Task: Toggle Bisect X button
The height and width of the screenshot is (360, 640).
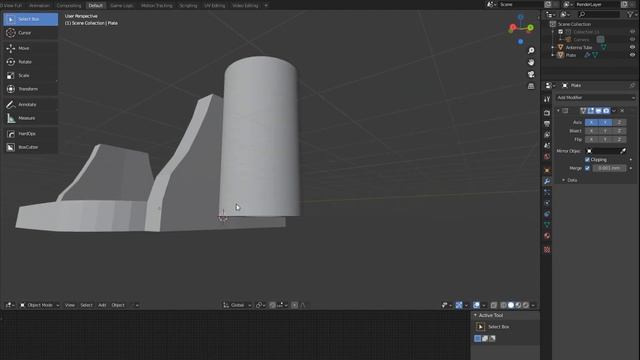Action: click(x=591, y=131)
